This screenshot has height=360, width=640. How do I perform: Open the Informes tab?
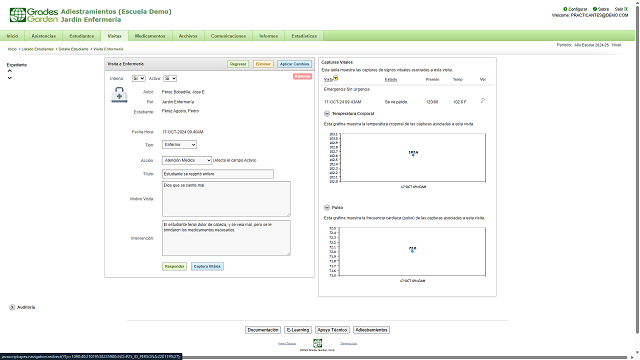pyautogui.click(x=269, y=36)
